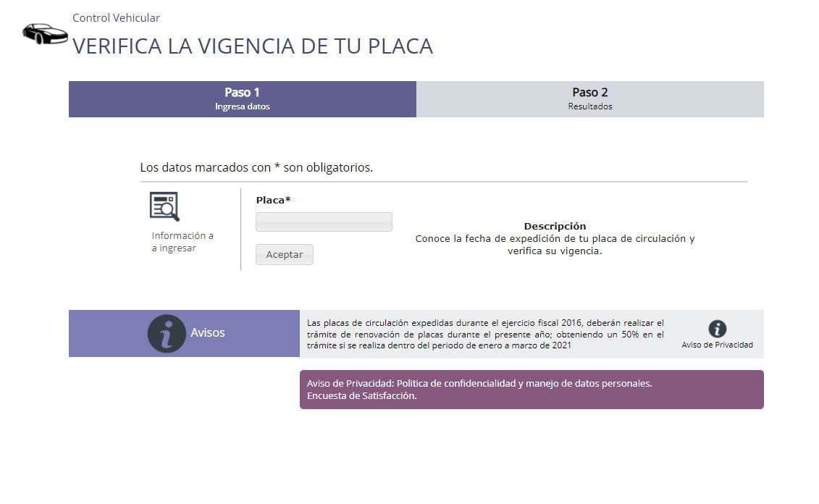Open the Paso 1 Ingresa datos tab
819x504 pixels.
[242, 99]
